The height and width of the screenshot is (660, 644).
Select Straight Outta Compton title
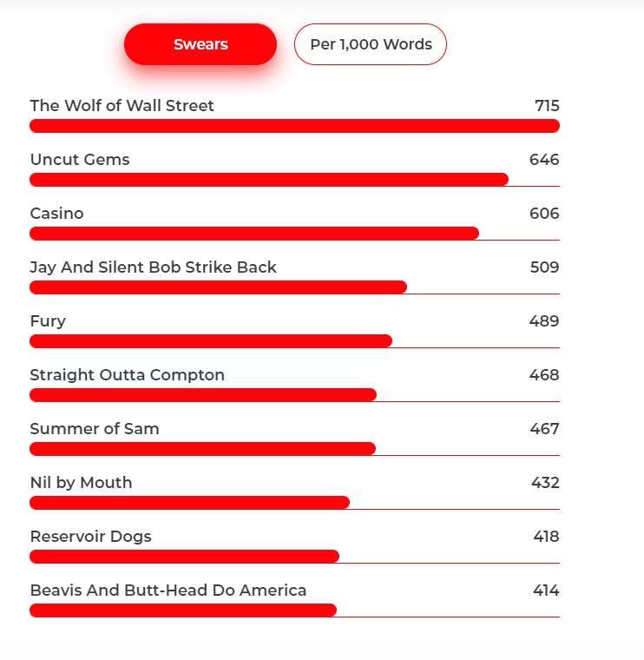coord(127,375)
